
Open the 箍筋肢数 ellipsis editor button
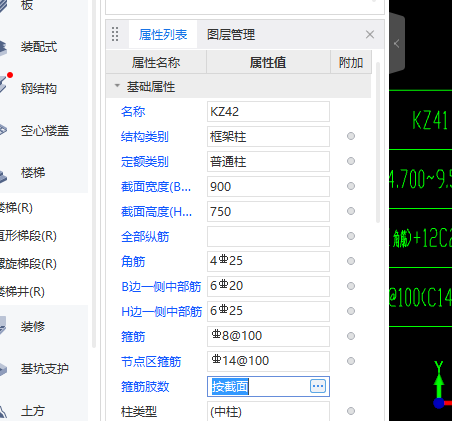[318, 386]
